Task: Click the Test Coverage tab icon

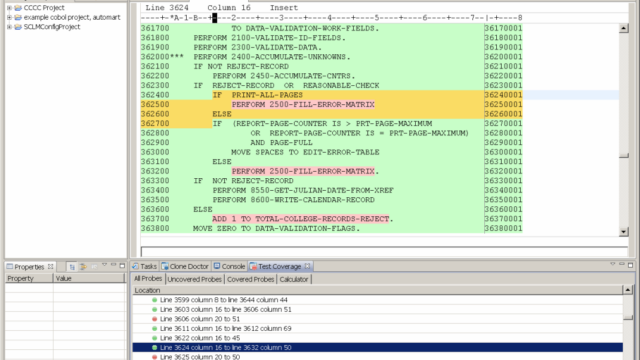Action: (x=253, y=267)
